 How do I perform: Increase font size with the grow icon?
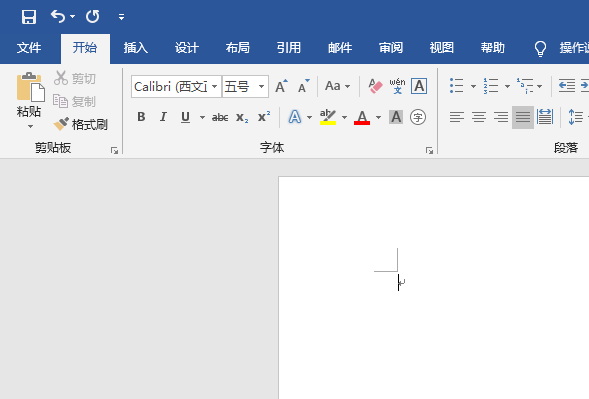281,86
